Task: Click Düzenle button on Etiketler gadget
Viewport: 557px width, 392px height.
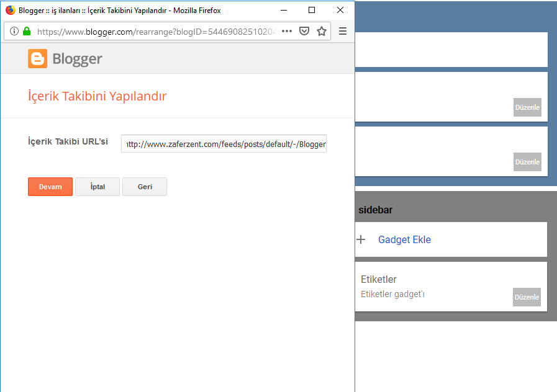Action: [x=527, y=297]
